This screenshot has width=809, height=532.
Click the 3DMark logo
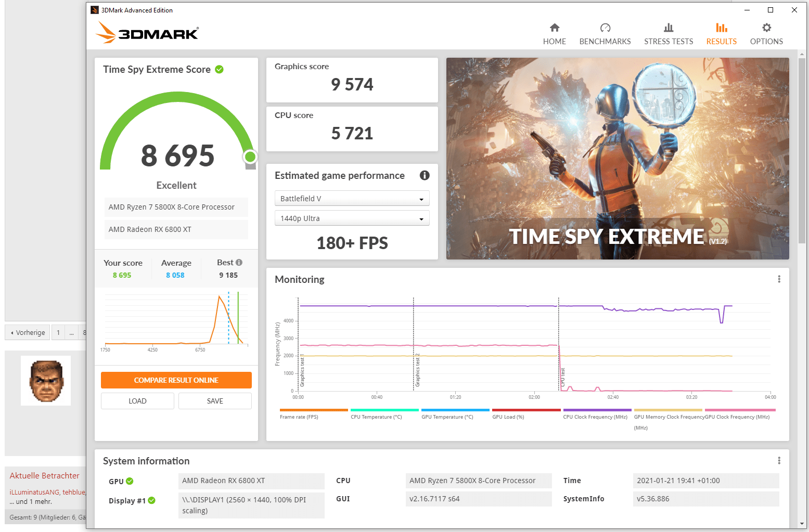tap(147, 32)
